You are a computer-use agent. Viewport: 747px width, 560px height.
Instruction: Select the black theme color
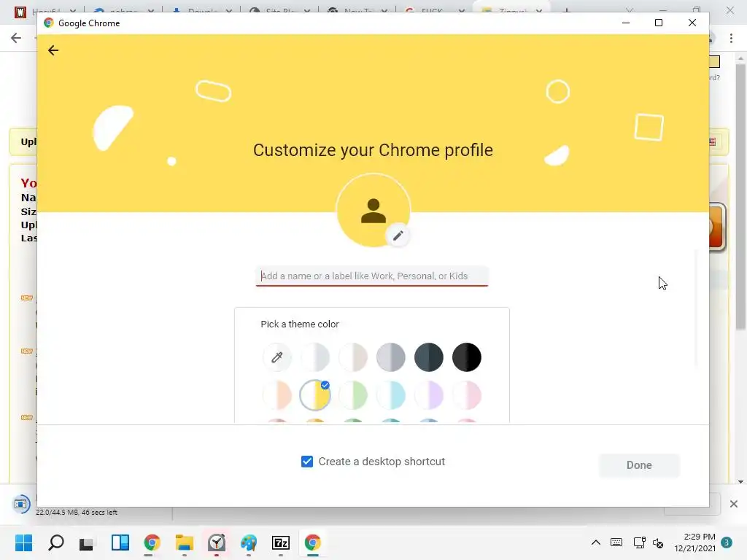(466, 357)
